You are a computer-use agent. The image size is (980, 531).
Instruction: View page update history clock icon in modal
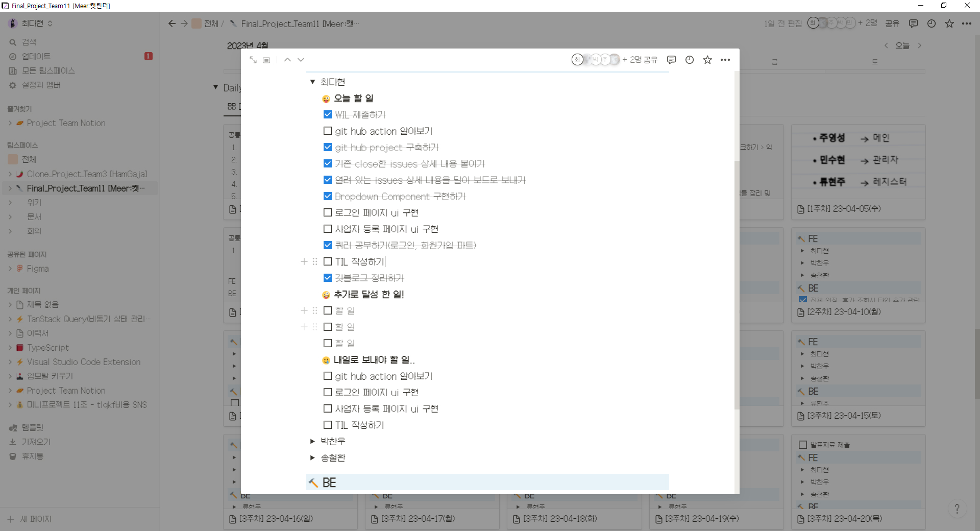click(x=690, y=60)
